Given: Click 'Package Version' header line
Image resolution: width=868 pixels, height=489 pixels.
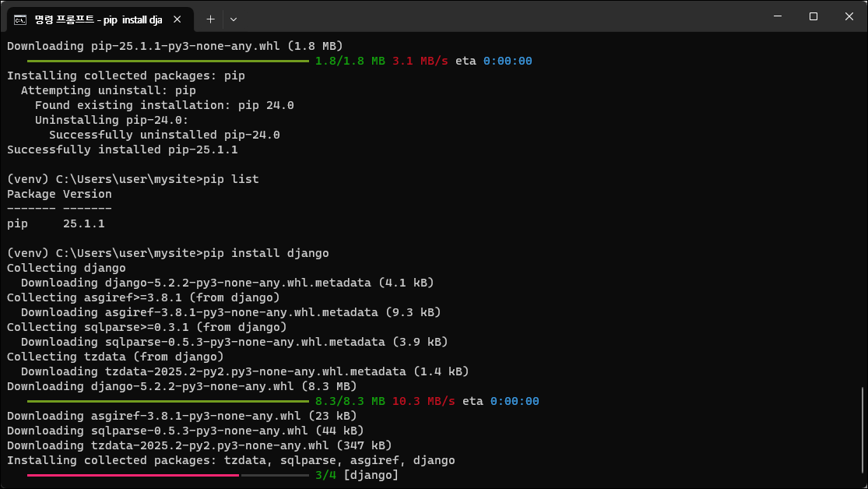Looking at the screenshot, I should pyautogui.click(x=59, y=194).
